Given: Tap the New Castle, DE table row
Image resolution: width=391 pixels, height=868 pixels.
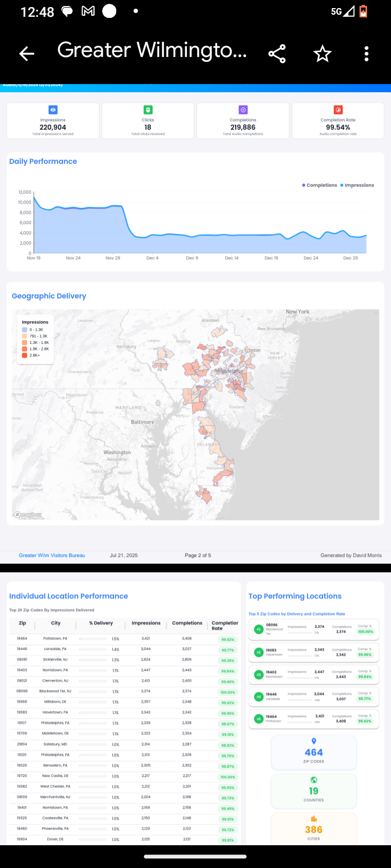Looking at the screenshot, I should coord(124,776).
